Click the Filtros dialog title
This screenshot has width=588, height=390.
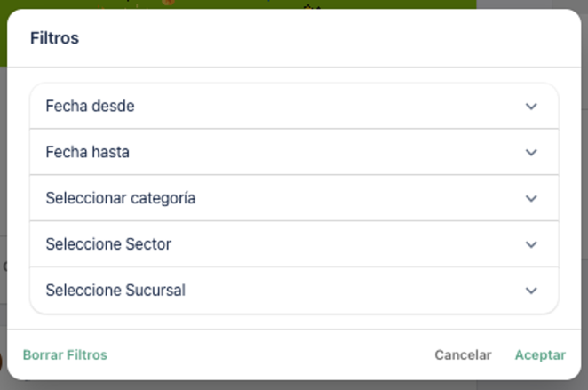[x=54, y=38]
